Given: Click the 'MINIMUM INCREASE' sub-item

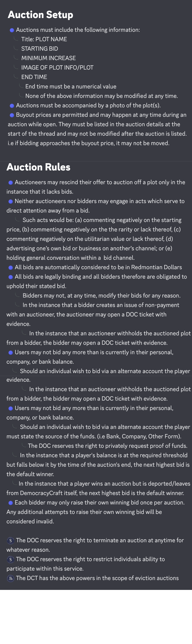Looking at the screenshot, I should click(48, 58).
